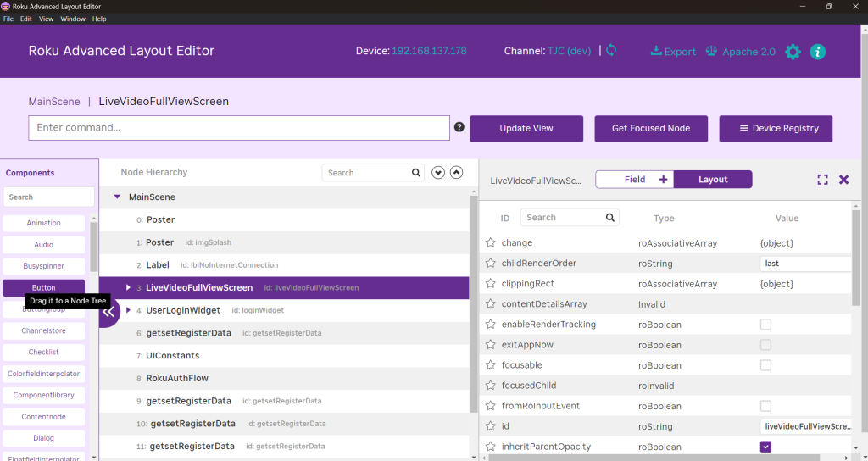The height and width of the screenshot is (461, 868).
Task: Star the exitAppNow field
Action: coord(491,344)
